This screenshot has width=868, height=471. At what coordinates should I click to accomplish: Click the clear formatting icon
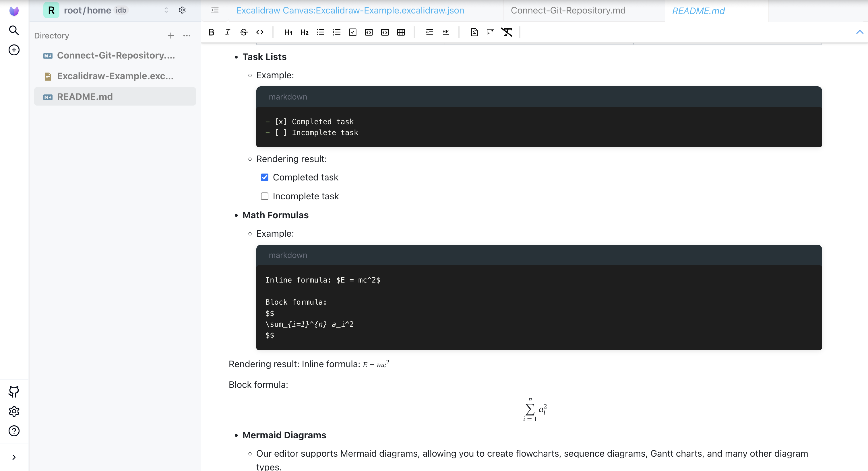[506, 32]
